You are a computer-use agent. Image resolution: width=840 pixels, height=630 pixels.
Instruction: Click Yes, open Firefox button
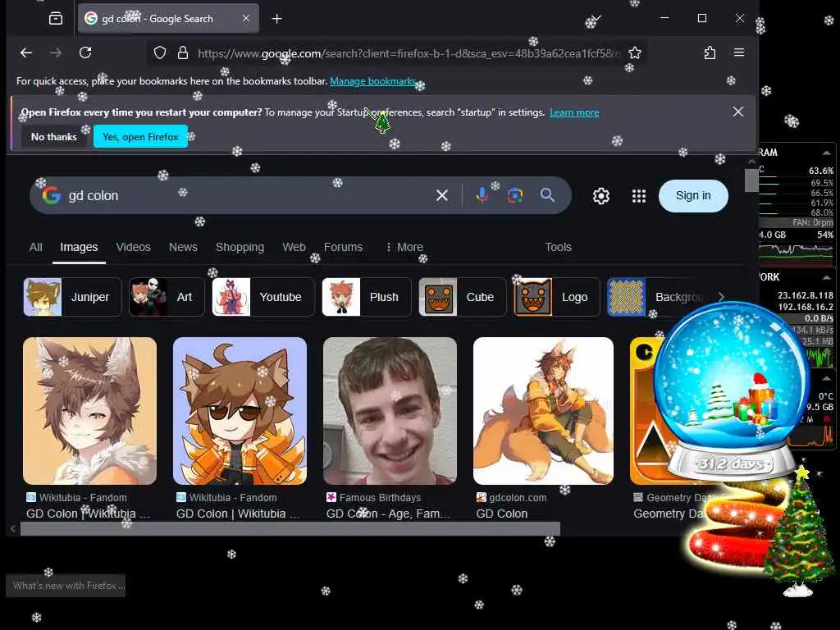click(x=140, y=137)
